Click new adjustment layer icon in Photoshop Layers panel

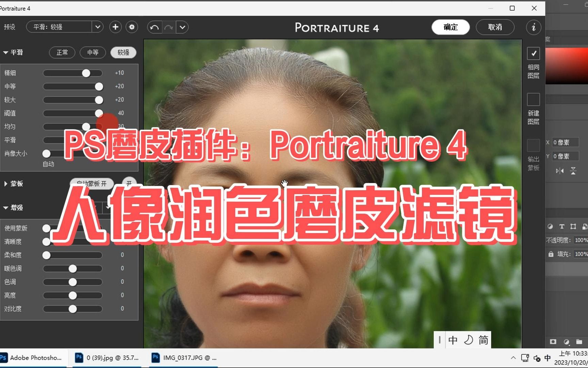click(566, 341)
